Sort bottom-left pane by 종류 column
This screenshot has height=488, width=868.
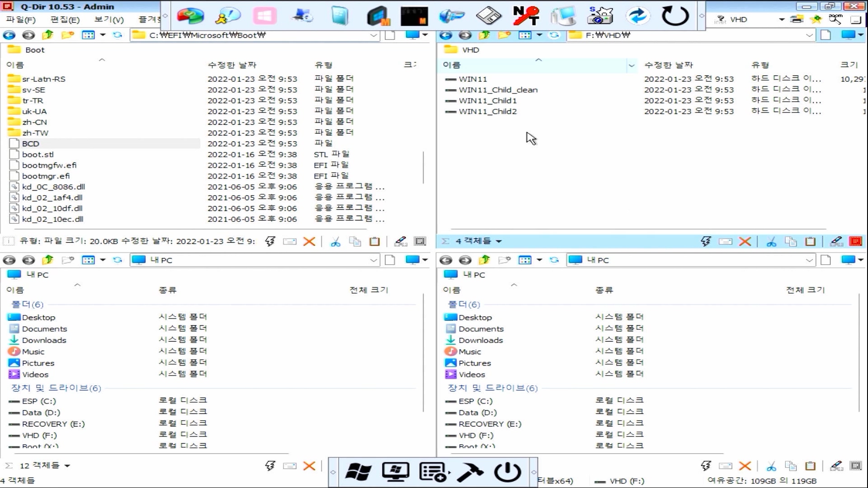(167, 290)
